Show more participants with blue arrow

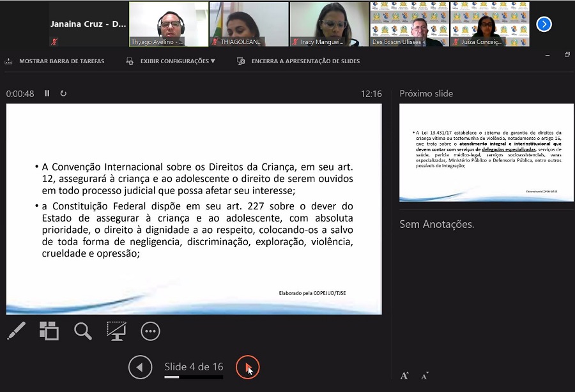coord(544,24)
